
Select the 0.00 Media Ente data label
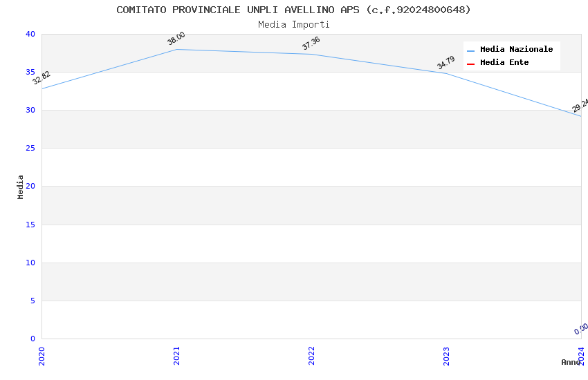click(x=581, y=329)
